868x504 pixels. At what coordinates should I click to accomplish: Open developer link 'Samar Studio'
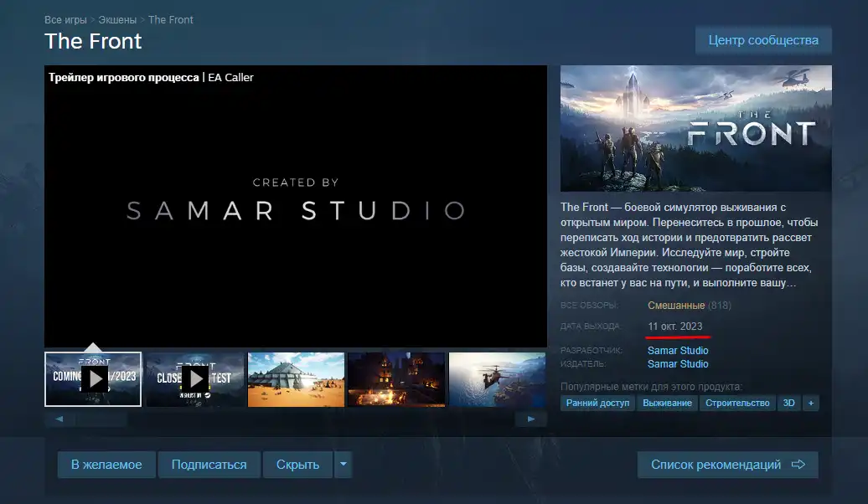click(x=678, y=350)
